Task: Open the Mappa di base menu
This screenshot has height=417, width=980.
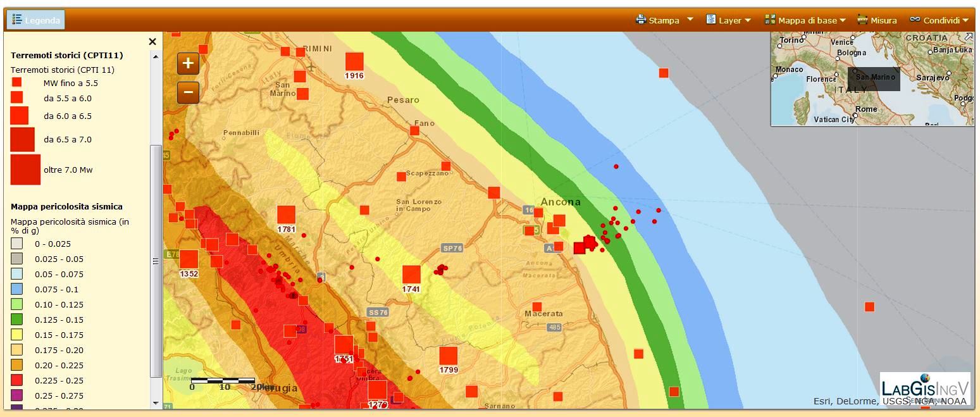Action: tap(805, 20)
